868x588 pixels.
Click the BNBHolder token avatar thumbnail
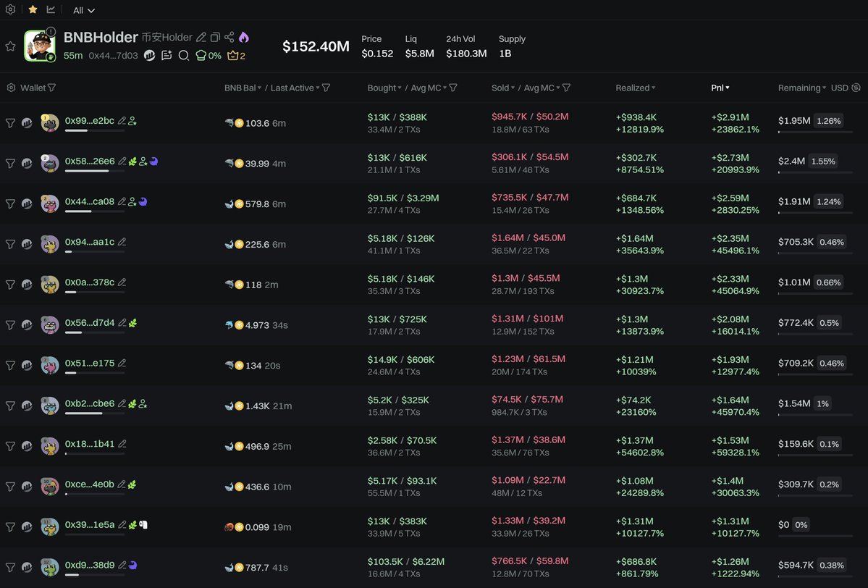pos(40,46)
